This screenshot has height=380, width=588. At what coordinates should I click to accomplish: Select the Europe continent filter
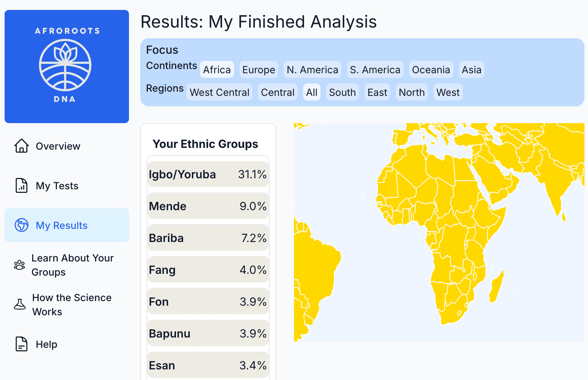(x=258, y=69)
